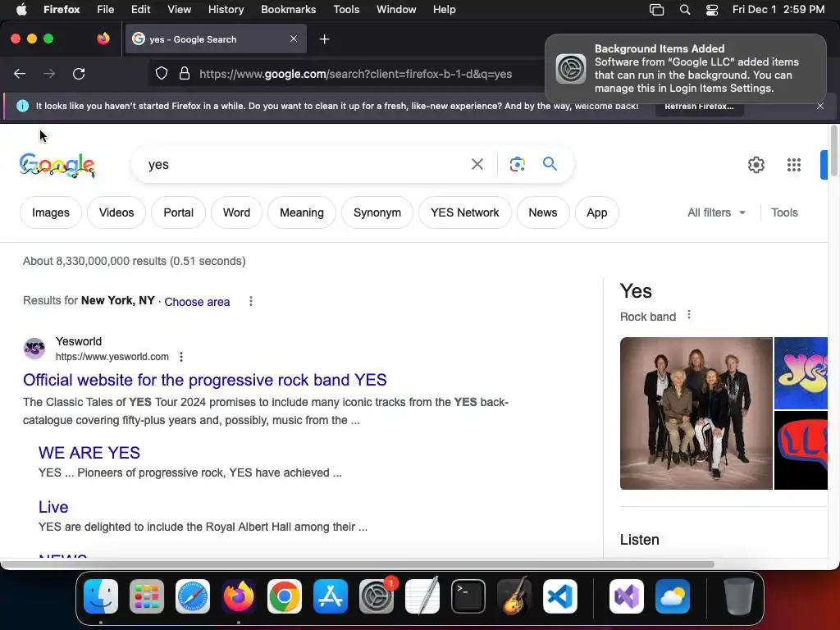Open the WE ARE YES sitelink

[89, 453]
